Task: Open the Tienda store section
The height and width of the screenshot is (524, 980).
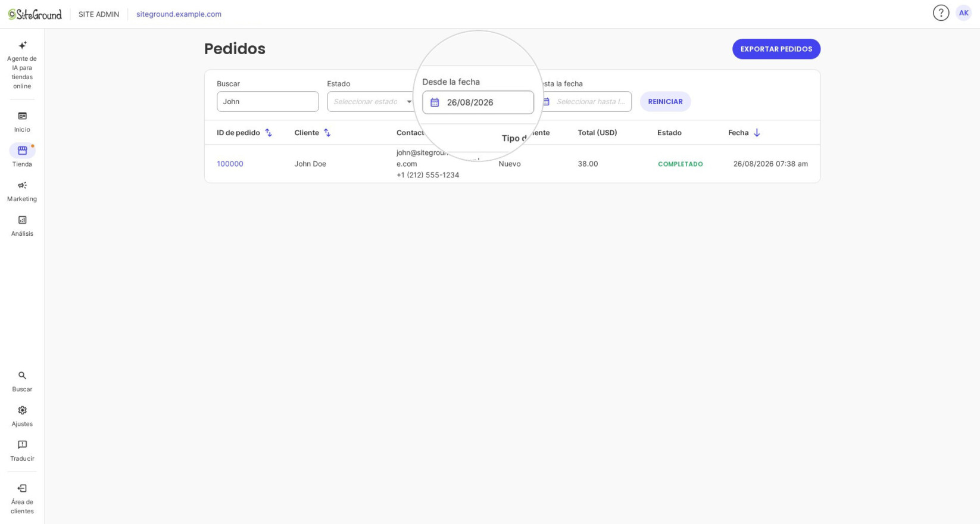Action: pos(22,156)
